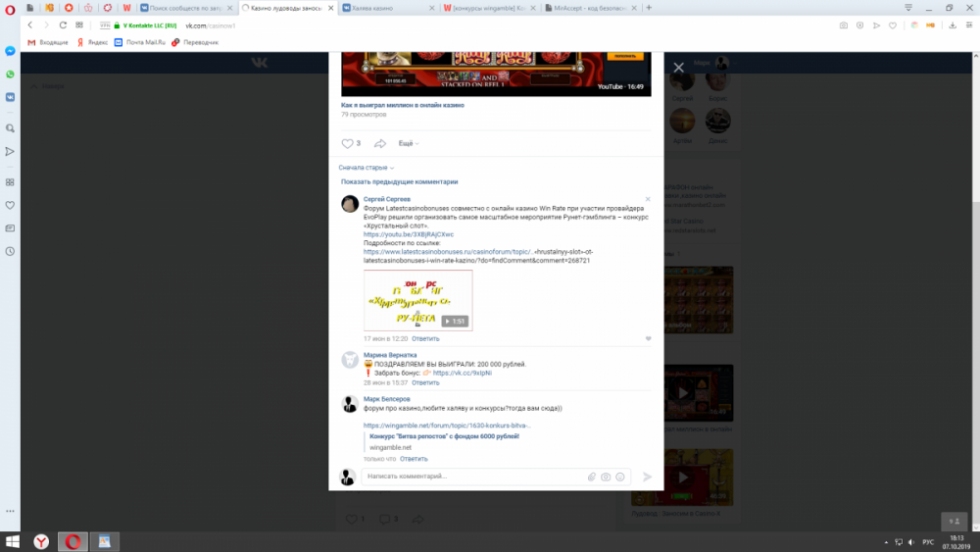Expand the Ещё dropdown menu
This screenshot has width=980, height=552.
[409, 143]
